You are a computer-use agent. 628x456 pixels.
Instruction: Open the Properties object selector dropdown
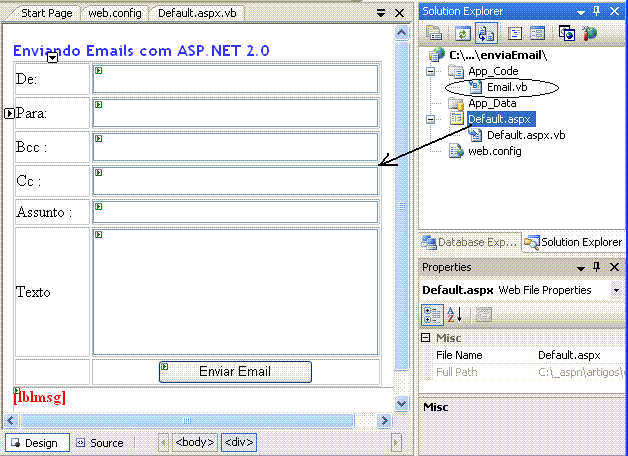[x=616, y=290]
